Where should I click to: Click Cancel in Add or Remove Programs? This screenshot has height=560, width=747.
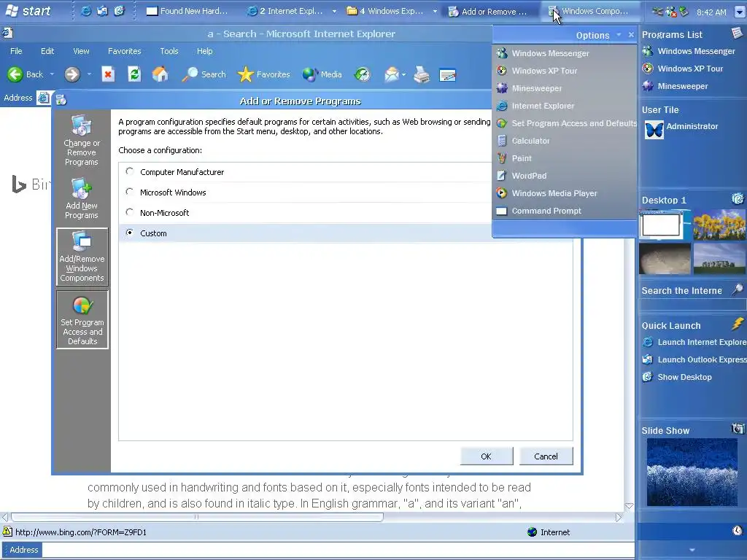coord(546,456)
